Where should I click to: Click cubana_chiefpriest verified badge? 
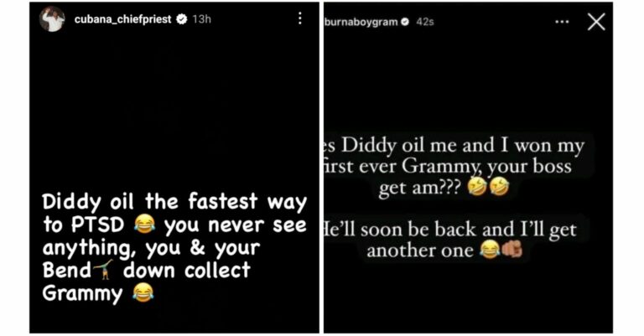point(181,19)
